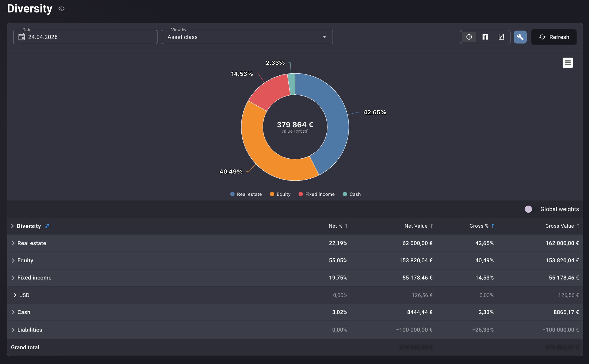Toggle Cash legend item
This screenshot has height=364, width=589.
click(x=352, y=194)
